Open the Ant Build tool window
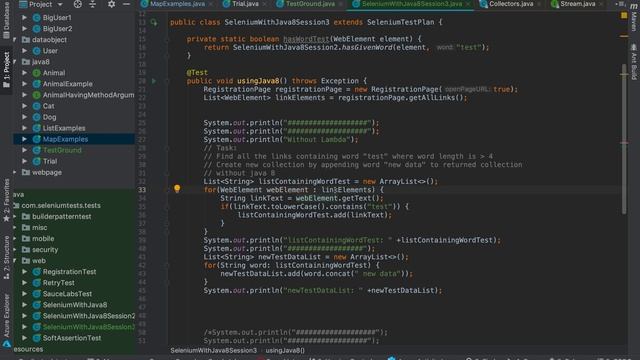Image resolution: width=640 pixels, height=360 pixels. (x=633, y=61)
